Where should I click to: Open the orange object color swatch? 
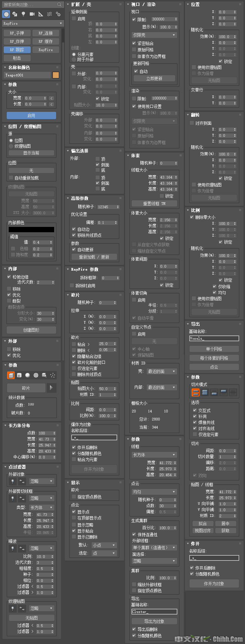coord(56,75)
